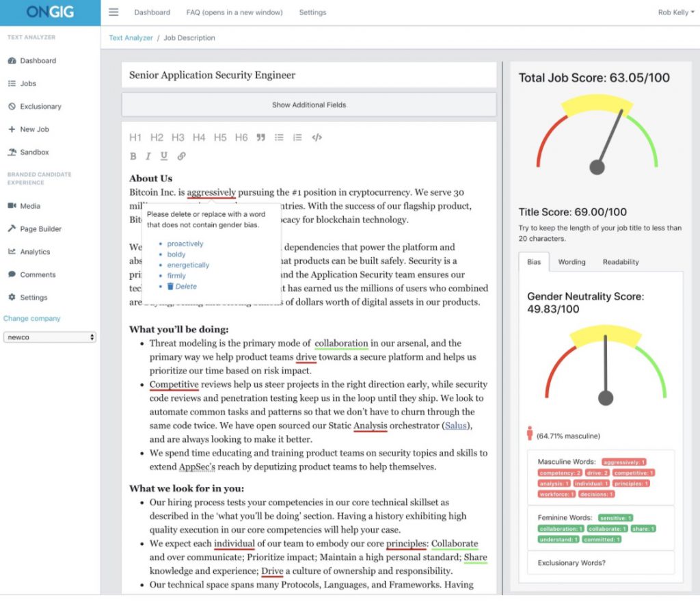Insert a blockquote with quote icon
The width and height of the screenshot is (700, 602).
(x=260, y=137)
